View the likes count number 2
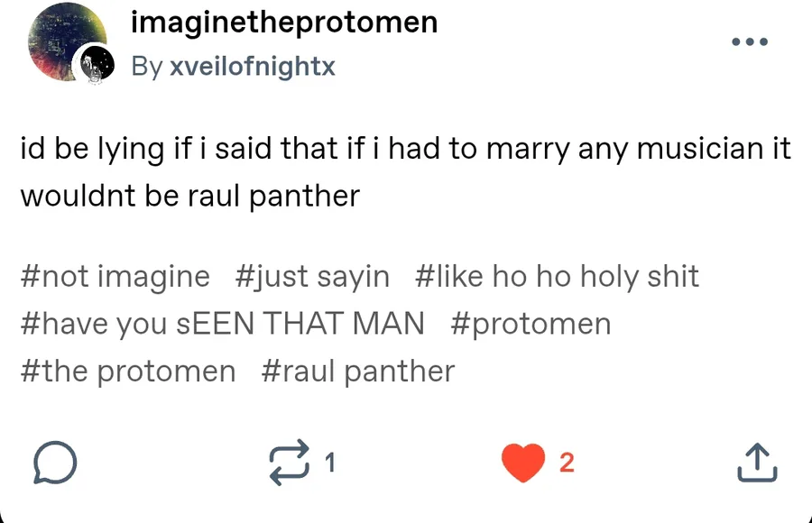Viewport: 812px width, 523px height. click(567, 463)
